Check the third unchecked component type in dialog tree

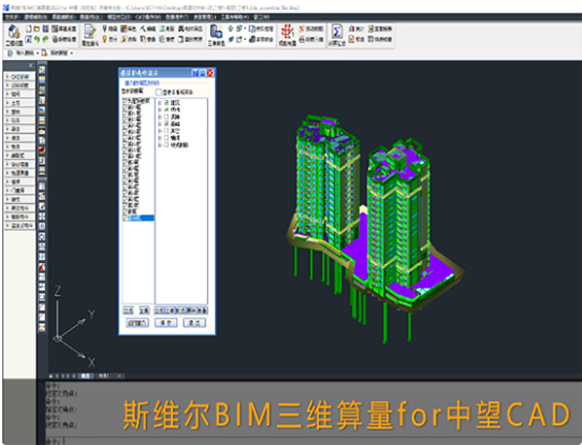pyautogui.click(x=166, y=138)
